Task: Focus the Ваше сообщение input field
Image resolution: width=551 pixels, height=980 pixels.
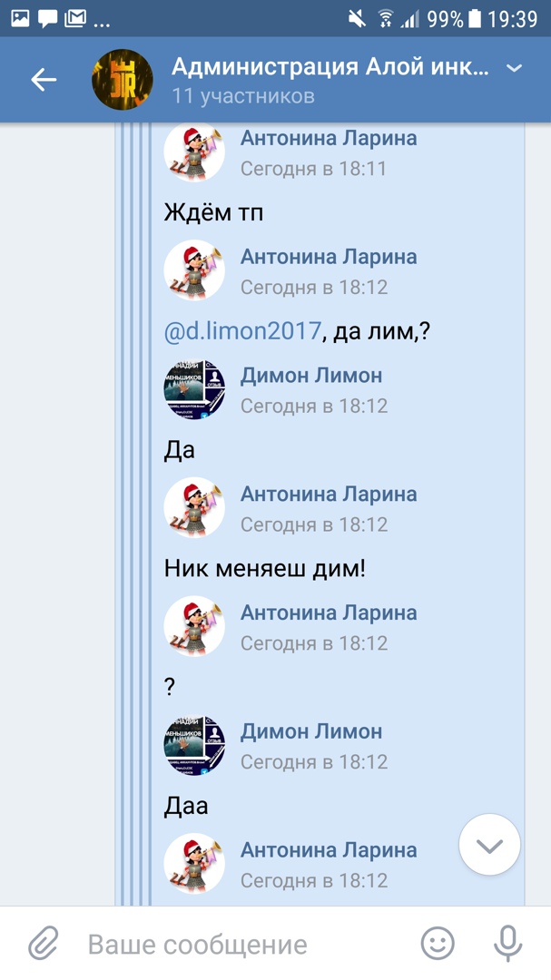Action: tap(251, 944)
